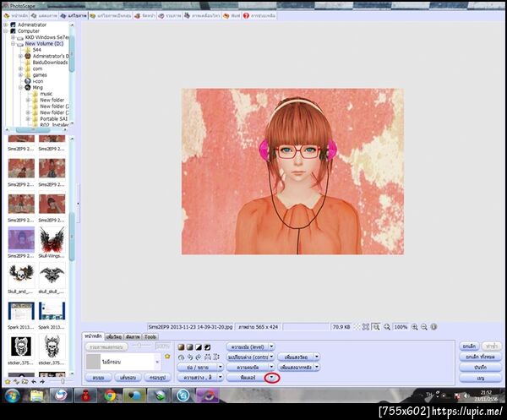Click the zoom out magnifier in status bar
This screenshot has height=420, width=507.
pyautogui.click(x=424, y=327)
